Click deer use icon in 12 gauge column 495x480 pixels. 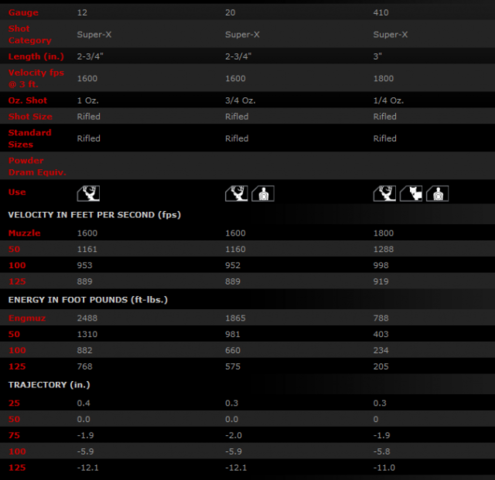[x=88, y=193]
